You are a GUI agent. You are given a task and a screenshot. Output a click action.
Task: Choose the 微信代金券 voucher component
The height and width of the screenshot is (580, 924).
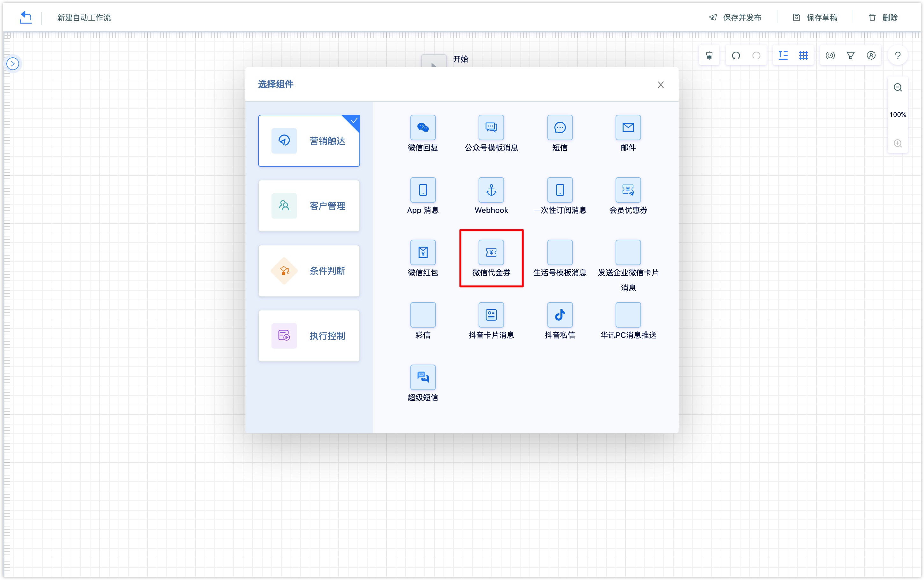point(491,258)
